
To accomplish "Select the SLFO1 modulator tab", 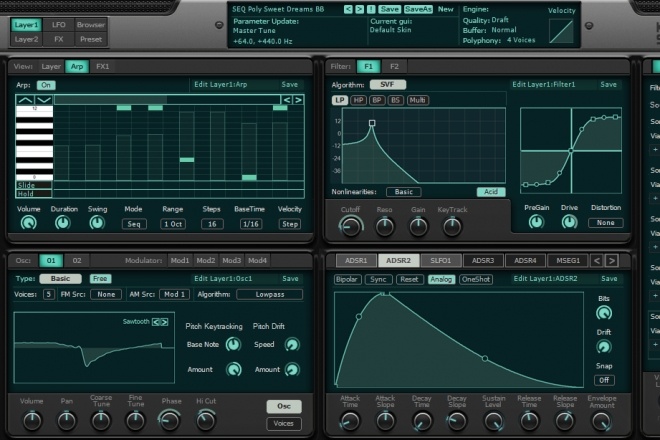I will 441,261.
